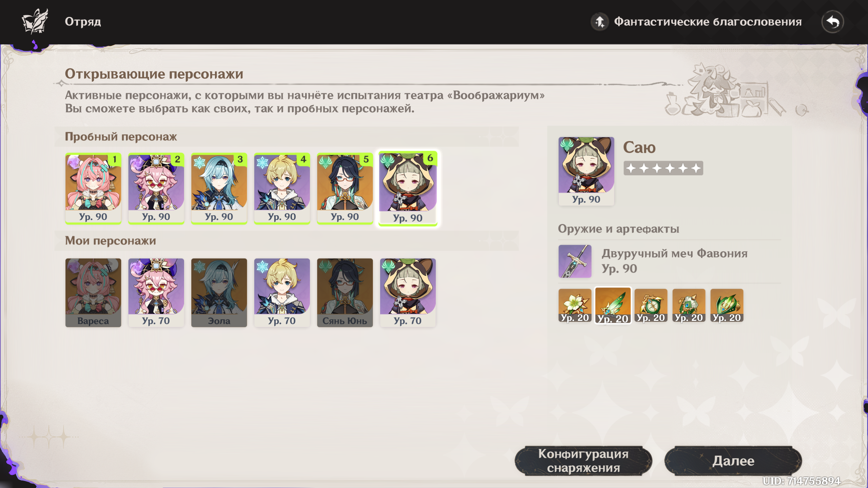Toggle trial character slot 3 Eula
This screenshot has width=868, height=488.
219,188
